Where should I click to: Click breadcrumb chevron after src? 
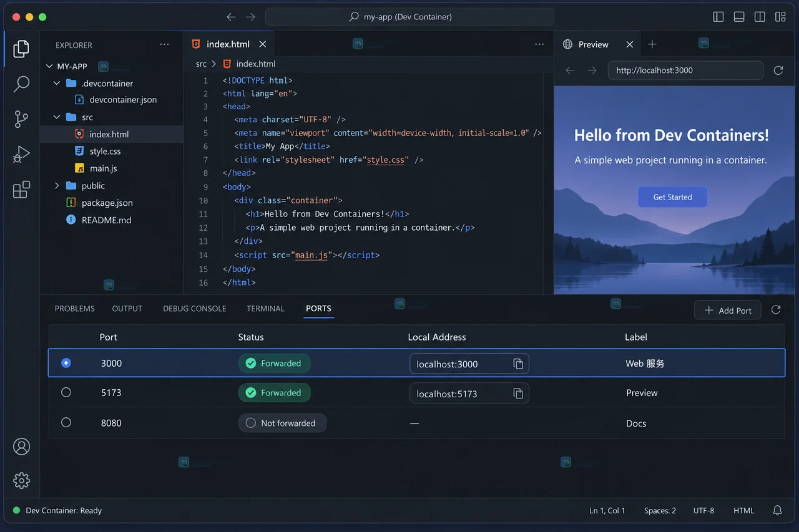click(x=214, y=64)
